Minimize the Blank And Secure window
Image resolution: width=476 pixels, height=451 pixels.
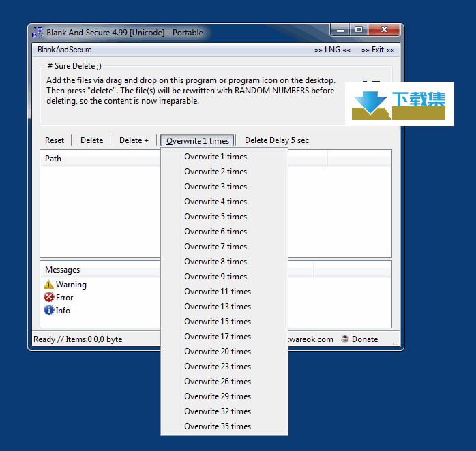coord(340,30)
